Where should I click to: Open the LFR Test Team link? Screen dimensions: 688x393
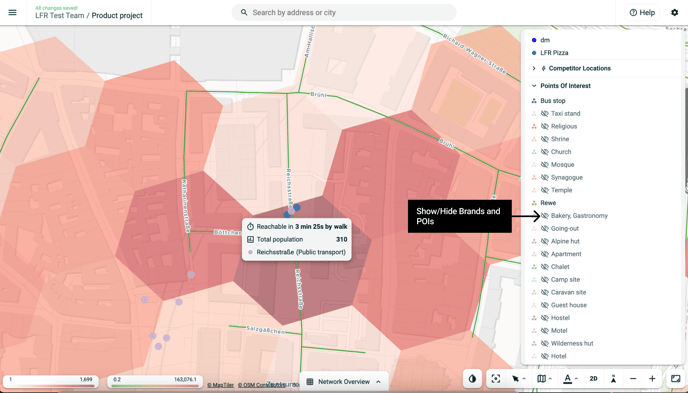(x=60, y=15)
